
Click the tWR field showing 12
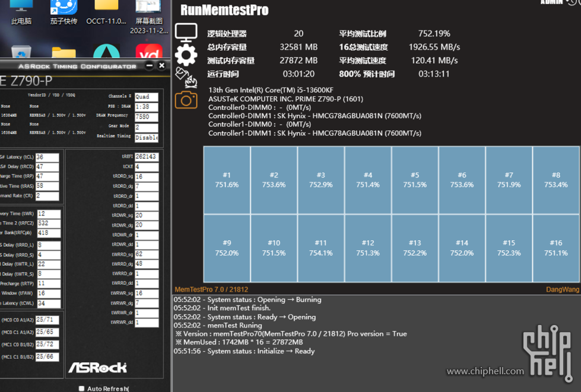[49, 213]
